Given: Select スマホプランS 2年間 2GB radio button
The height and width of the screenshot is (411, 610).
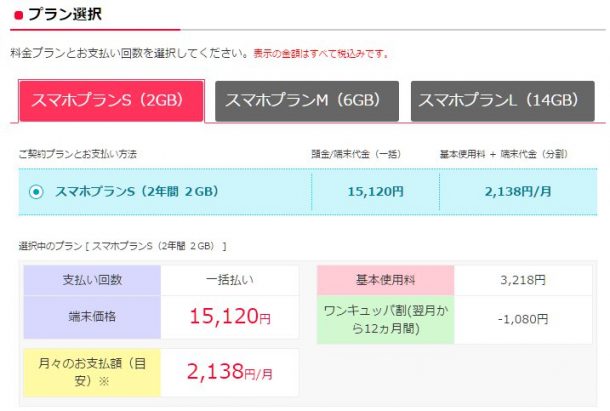Looking at the screenshot, I should [37, 192].
